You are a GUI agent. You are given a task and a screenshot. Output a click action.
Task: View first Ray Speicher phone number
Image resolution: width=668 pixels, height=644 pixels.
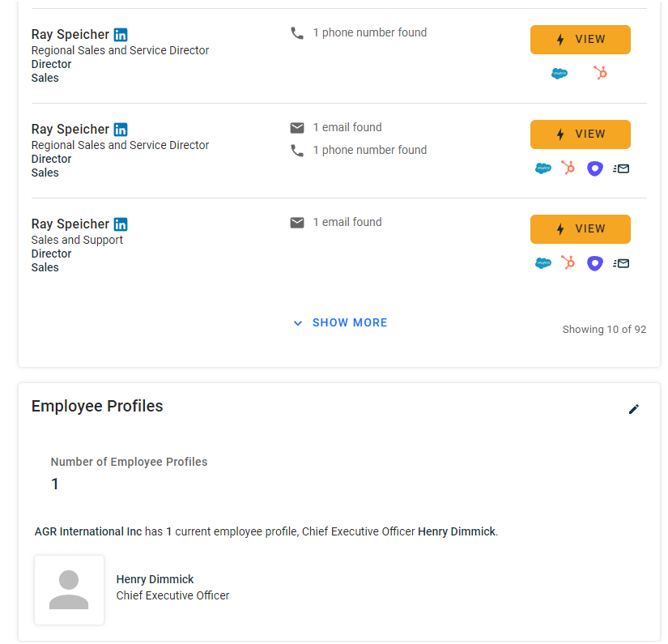581,40
